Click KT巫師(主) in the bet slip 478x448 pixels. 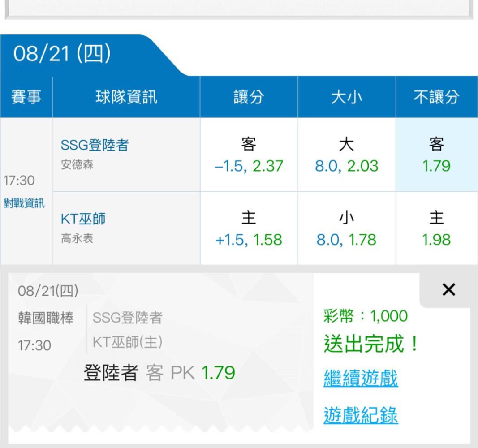(x=127, y=342)
